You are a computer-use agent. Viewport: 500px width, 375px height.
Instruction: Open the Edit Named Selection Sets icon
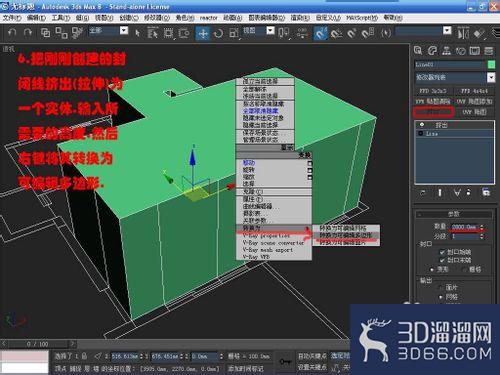(386, 33)
